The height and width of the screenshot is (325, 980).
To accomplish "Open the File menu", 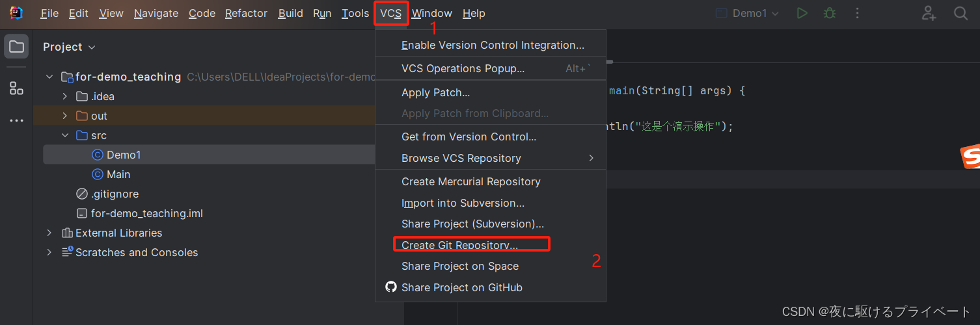I will pyautogui.click(x=49, y=13).
